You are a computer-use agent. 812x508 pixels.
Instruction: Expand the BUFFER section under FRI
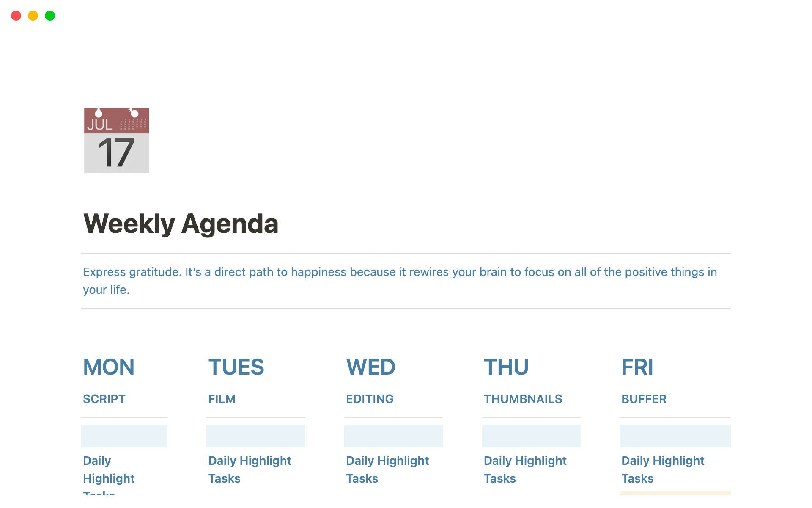(x=643, y=398)
